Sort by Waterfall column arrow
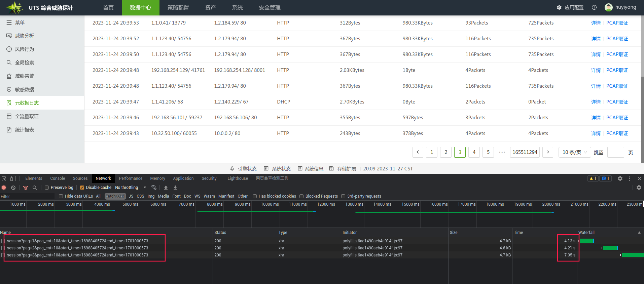 coord(639,232)
